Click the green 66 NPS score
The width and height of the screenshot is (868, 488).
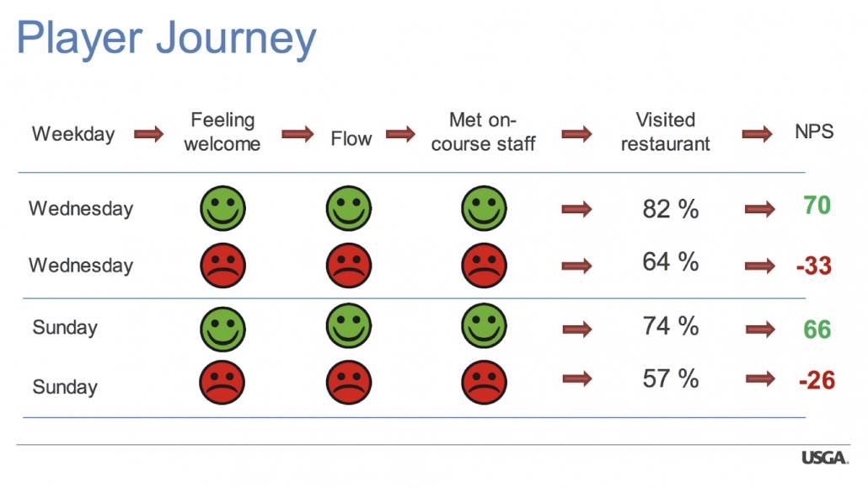pos(817,330)
